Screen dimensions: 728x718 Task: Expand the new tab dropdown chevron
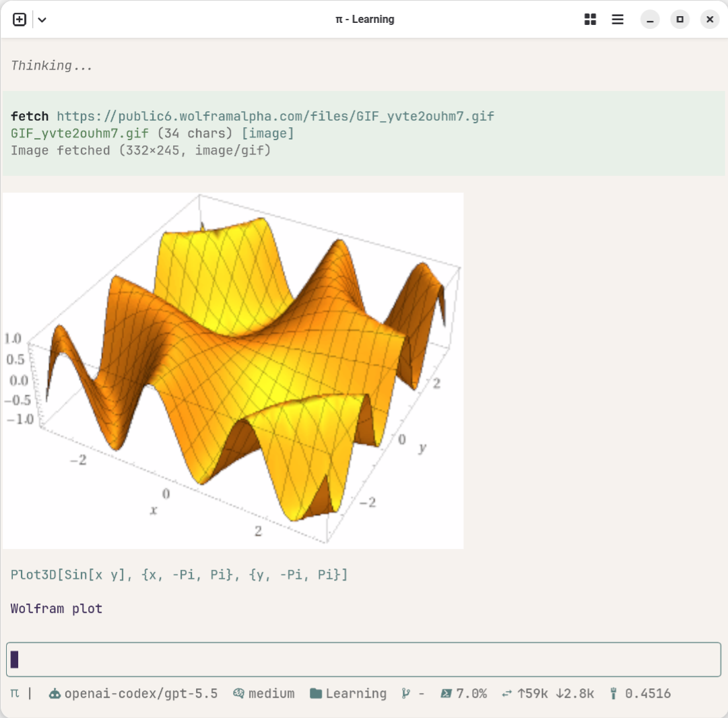[42, 20]
